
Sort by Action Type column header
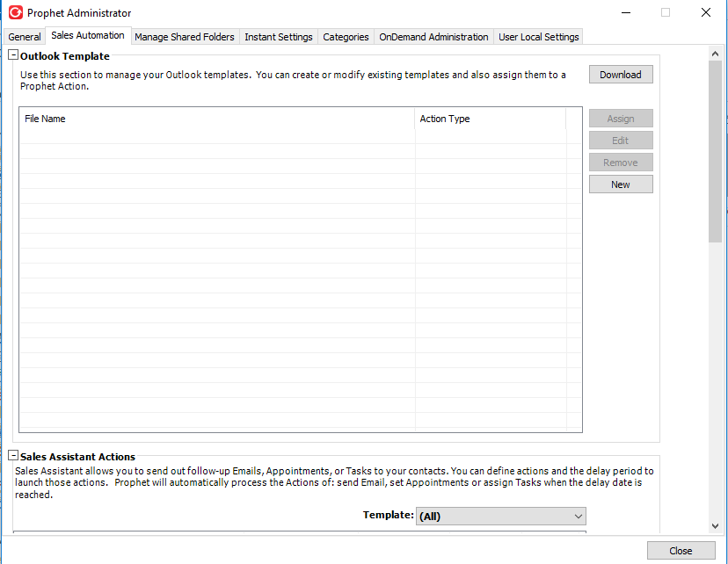click(491, 119)
